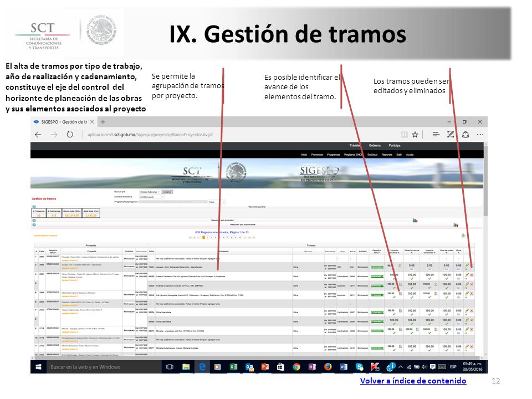Screen dimensions: 532x399
Task: Open the Solicitud menu
Action: coord(372,155)
